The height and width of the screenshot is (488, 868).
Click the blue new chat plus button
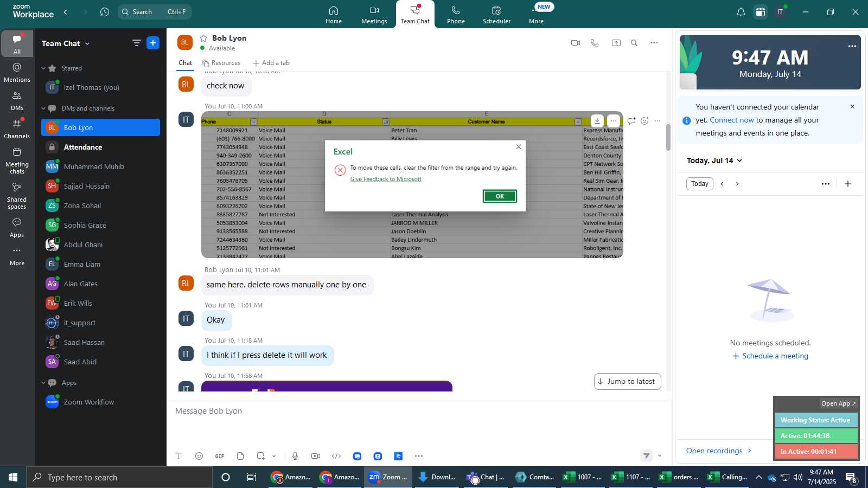(153, 43)
